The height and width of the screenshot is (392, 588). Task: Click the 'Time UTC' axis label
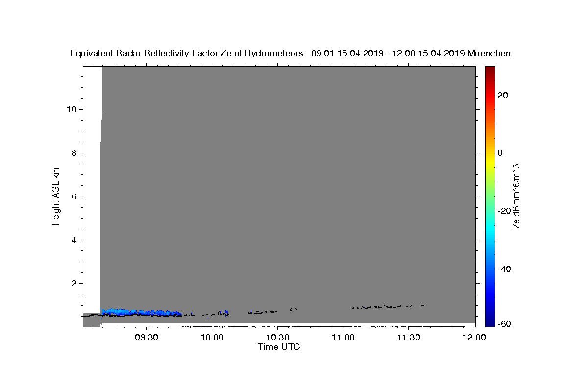point(279,347)
